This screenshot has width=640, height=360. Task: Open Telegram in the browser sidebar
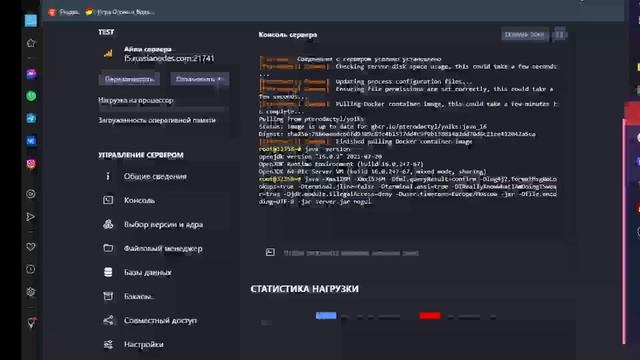click(x=31, y=118)
